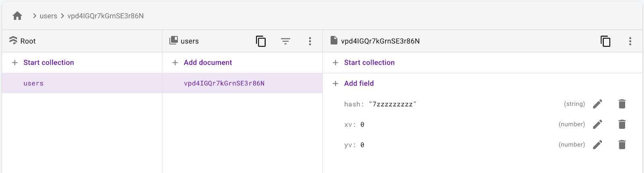Edit the xv field value
644x173 pixels.
click(x=598, y=124)
